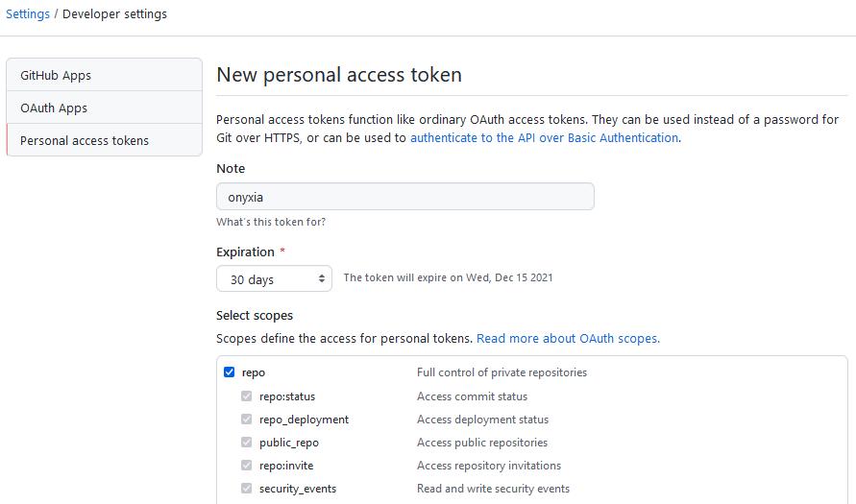Screen dimensions: 856x504
Task: Toggle the repo:invite checkbox
Action: coord(246,466)
